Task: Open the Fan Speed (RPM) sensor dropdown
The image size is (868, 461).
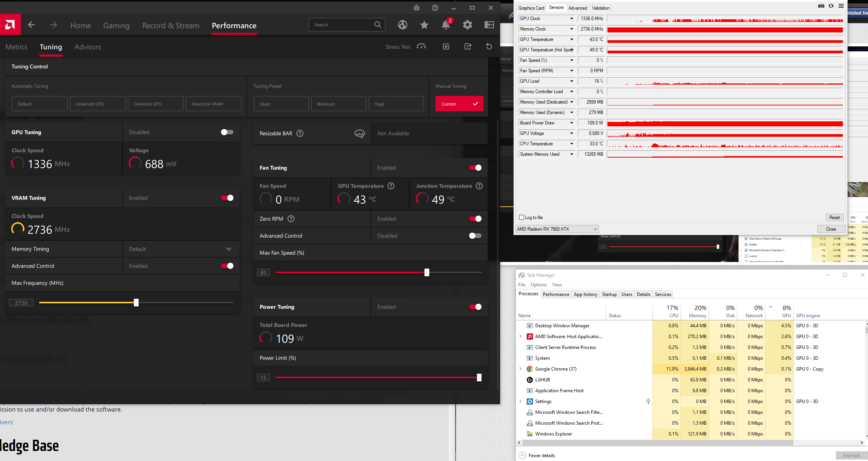Action: 572,71
